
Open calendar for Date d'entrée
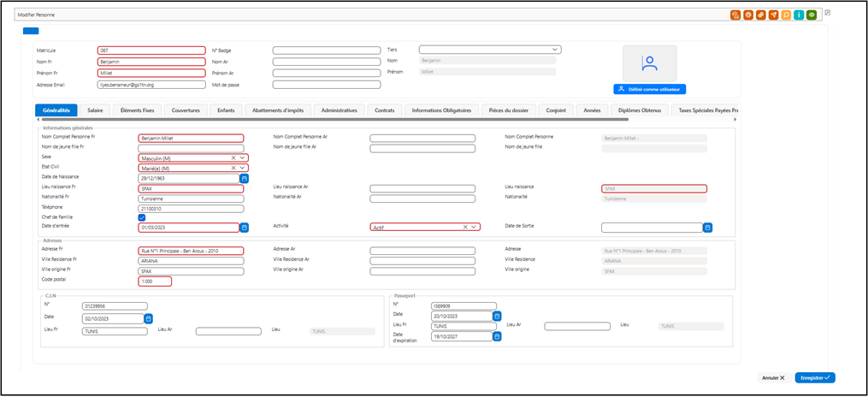click(x=245, y=227)
